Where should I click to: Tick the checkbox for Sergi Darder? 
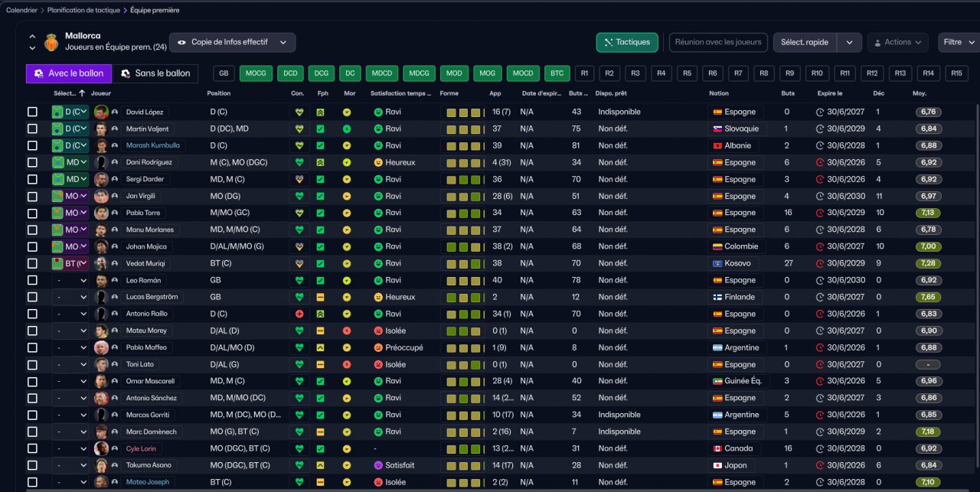coord(32,179)
